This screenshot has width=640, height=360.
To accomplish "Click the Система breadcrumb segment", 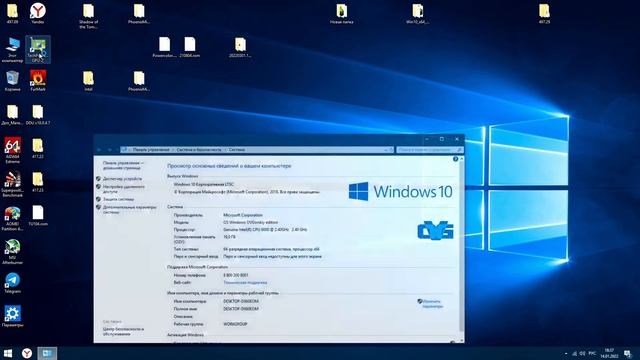I will coord(237,150).
